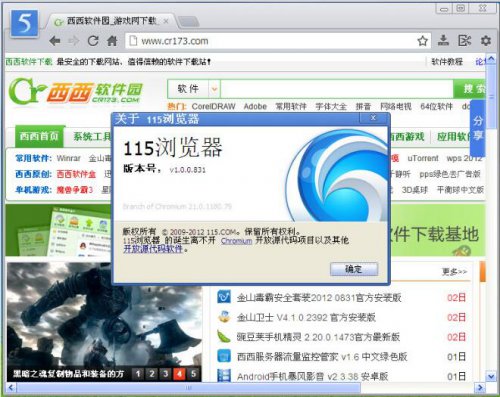Click the 更多>> link
This screenshot has width=500, height=397.
pyautogui.click(x=454, y=272)
